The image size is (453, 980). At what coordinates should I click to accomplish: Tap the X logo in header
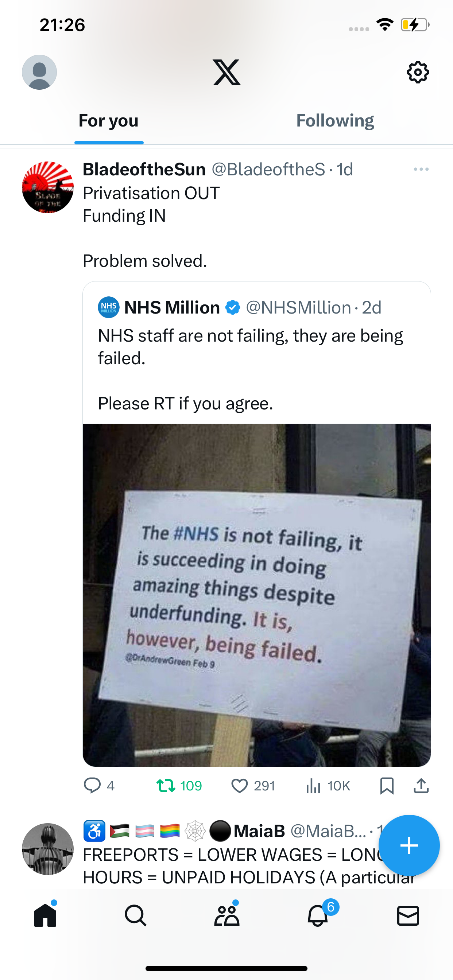[x=226, y=72]
